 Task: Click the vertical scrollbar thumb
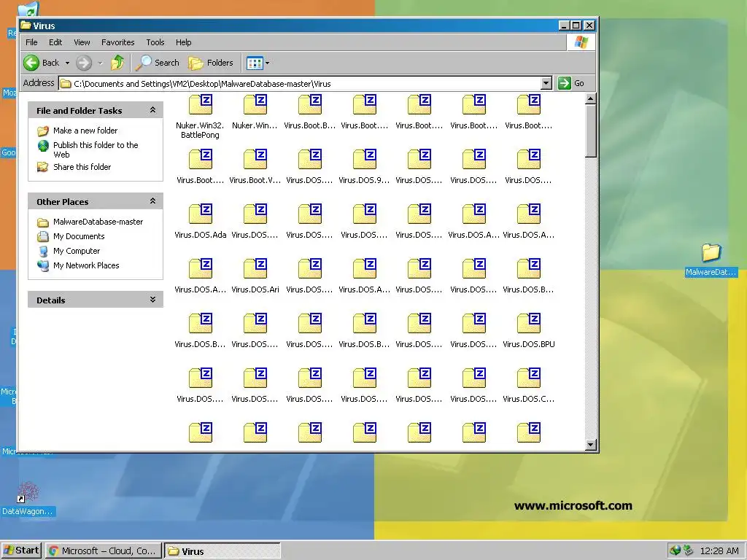591,131
